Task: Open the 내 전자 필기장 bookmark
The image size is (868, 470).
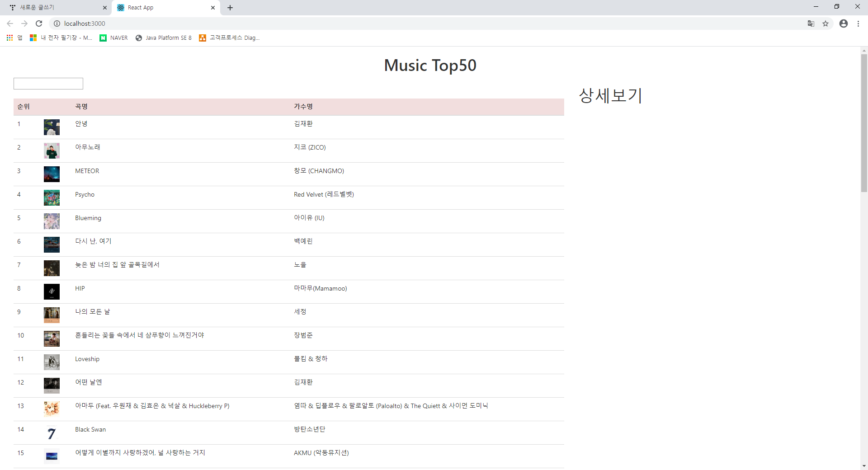Action: pos(61,38)
